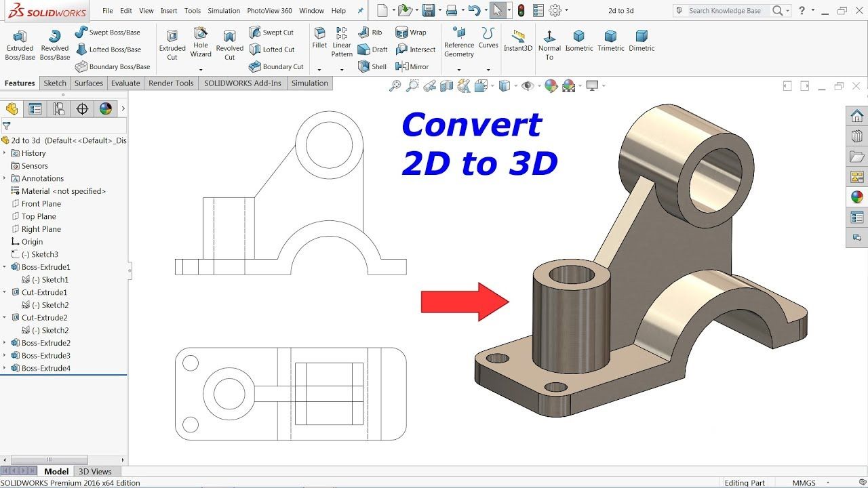Click the Zoom to Fit icon
This screenshot has height=488, width=868.
tap(395, 86)
